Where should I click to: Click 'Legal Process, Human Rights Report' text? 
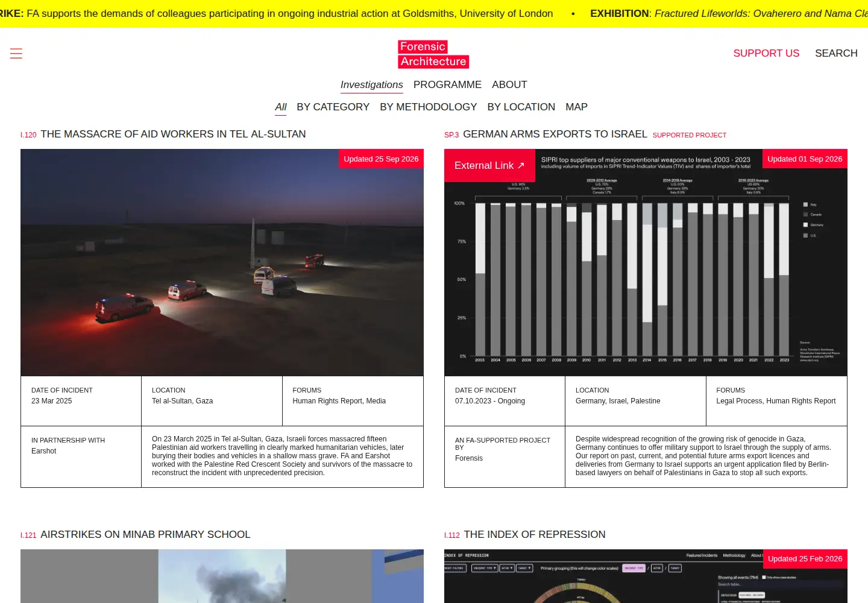pyautogui.click(x=776, y=401)
